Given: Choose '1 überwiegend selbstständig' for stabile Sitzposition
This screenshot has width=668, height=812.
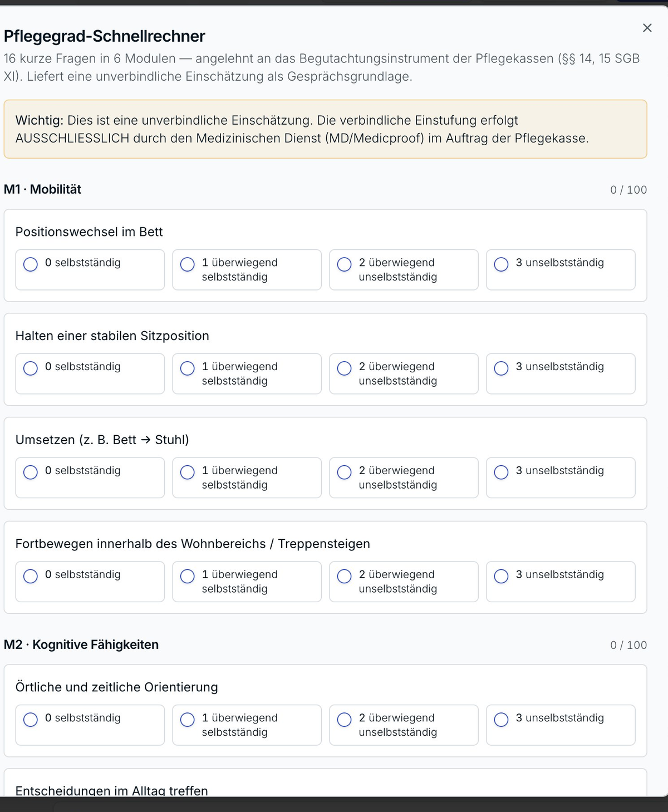Looking at the screenshot, I should (x=247, y=374).
